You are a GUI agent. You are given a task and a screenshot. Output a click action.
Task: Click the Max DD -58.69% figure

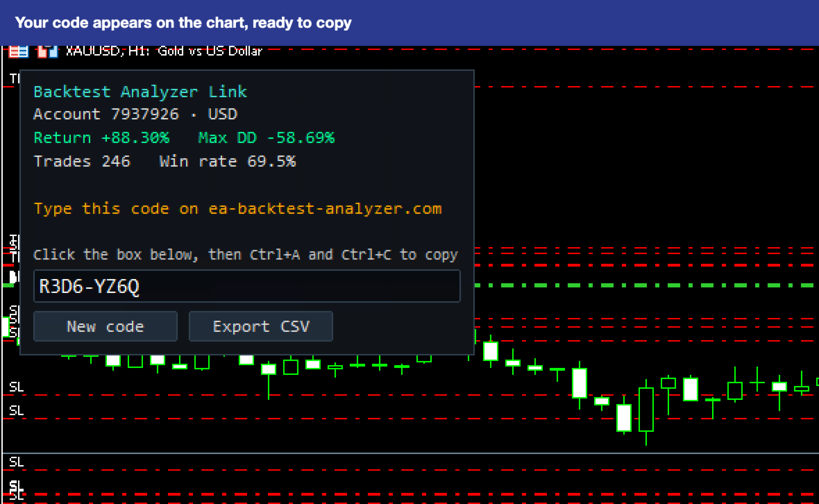(x=267, y=138)
